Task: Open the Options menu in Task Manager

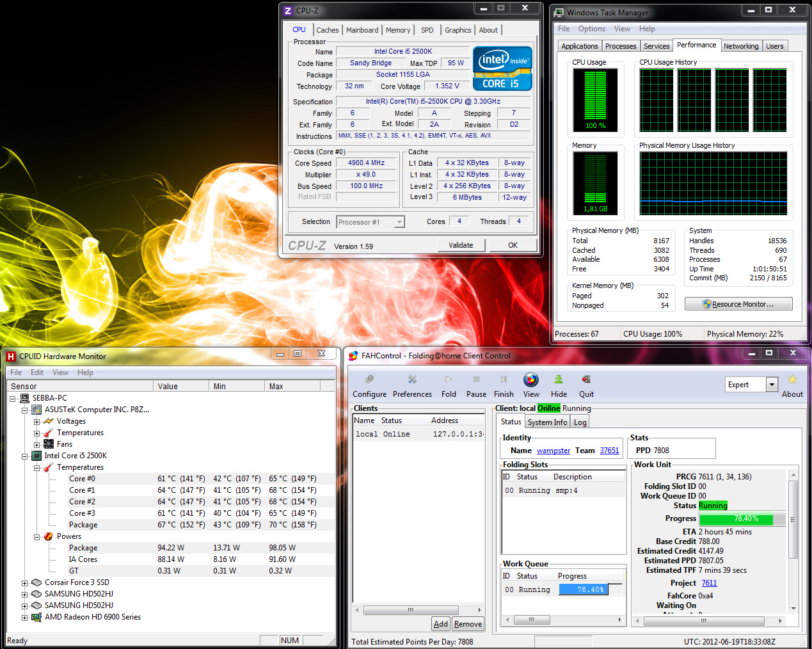Action: (592, 29)
